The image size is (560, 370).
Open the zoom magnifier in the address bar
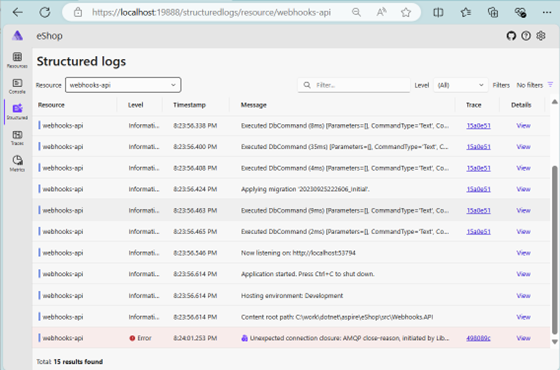tap(356, 12)
